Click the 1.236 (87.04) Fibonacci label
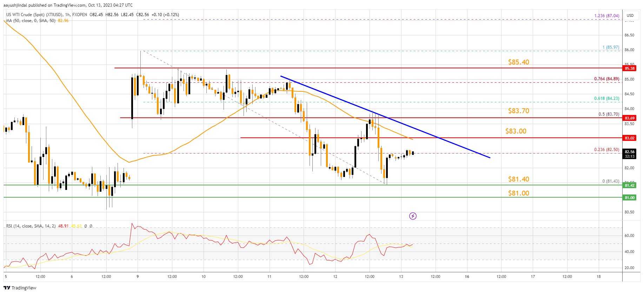Screen dimensions: 644x294 pos(607,16)
